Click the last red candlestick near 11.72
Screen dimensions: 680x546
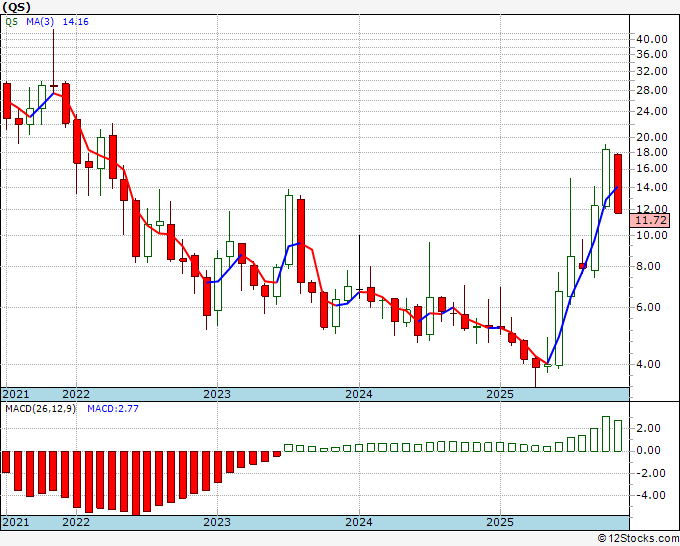[x=618, y=184]
